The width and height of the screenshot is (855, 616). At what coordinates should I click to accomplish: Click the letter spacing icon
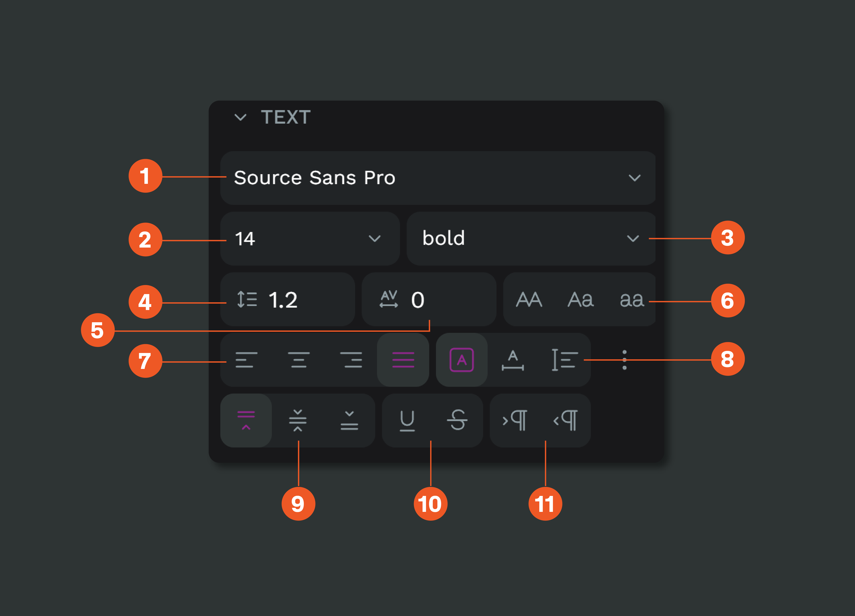(x=389, y=299)
